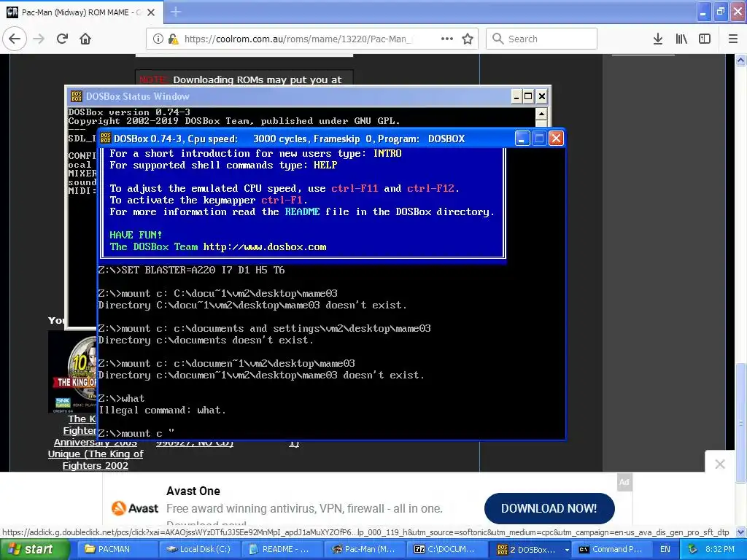
Task: Reload the page with the refresh icon
Action: [63, 39]
